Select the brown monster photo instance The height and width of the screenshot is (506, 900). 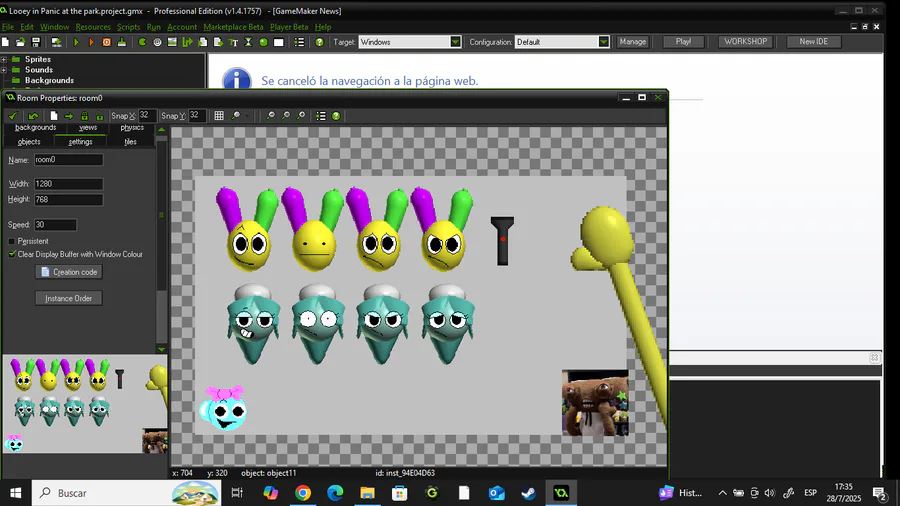click(x=595, y=403)
